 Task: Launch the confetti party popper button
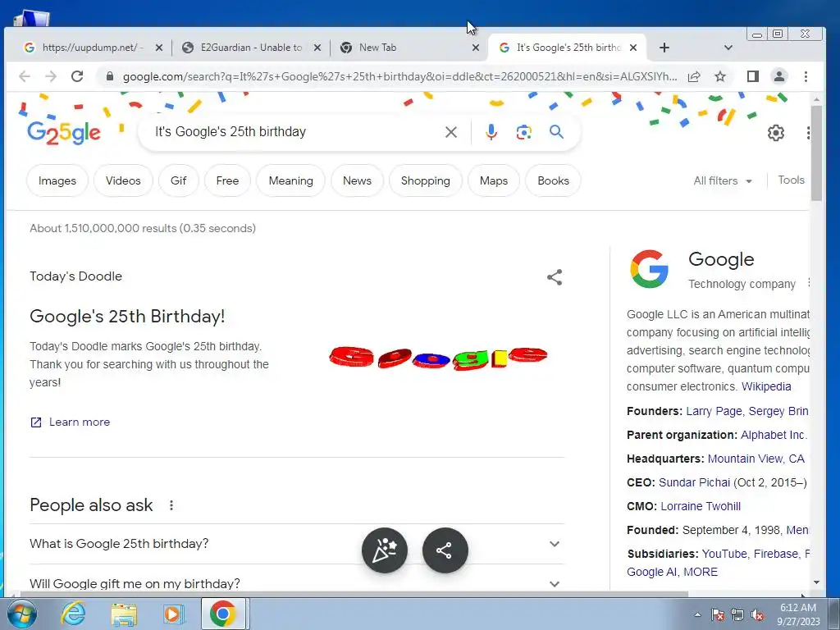385,550
